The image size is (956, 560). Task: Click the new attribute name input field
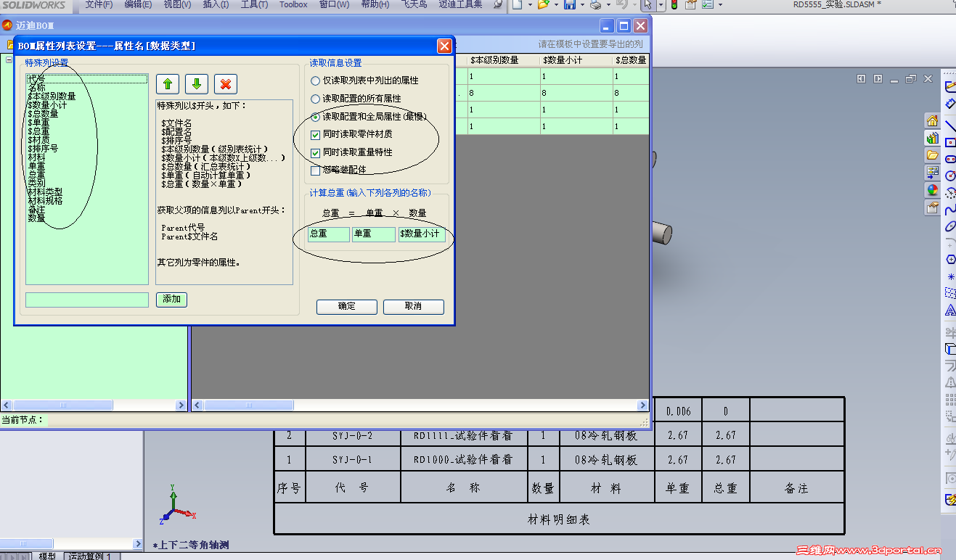click(x=87, y=300)
